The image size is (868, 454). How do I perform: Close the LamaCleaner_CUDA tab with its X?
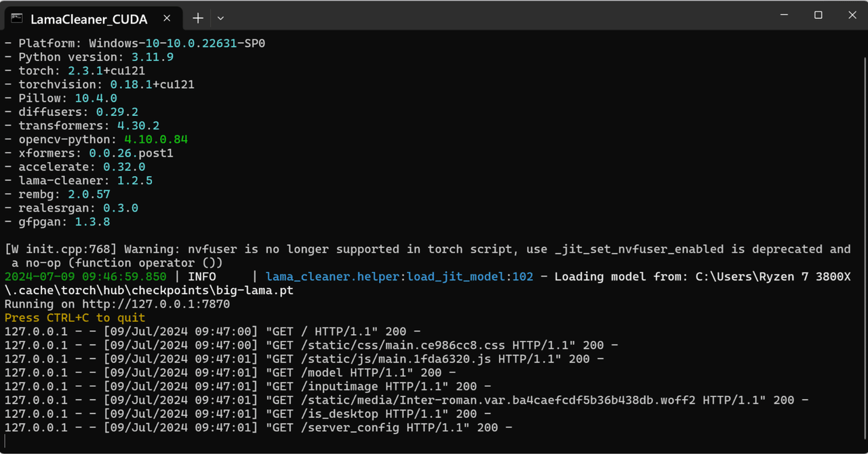tap(167, 18)
